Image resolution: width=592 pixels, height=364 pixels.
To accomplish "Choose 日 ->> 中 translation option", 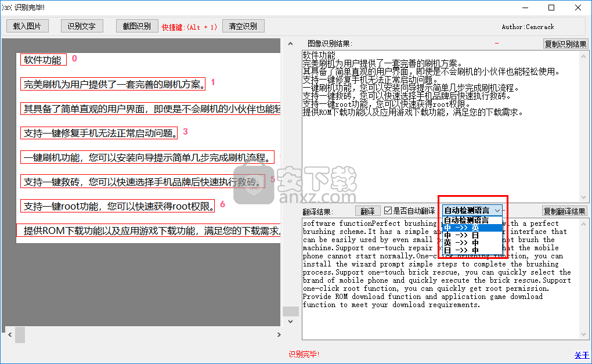I will click(x=472, y=250).
